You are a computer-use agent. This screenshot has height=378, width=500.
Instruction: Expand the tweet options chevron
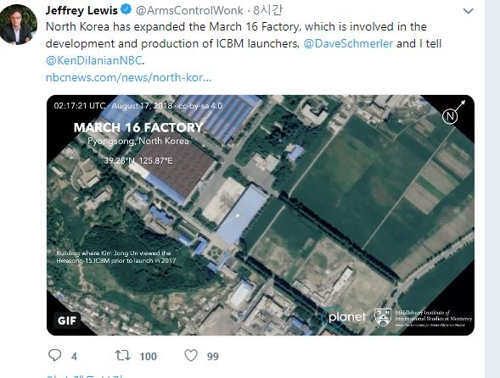pyautogui.click(x=468, y=11)
